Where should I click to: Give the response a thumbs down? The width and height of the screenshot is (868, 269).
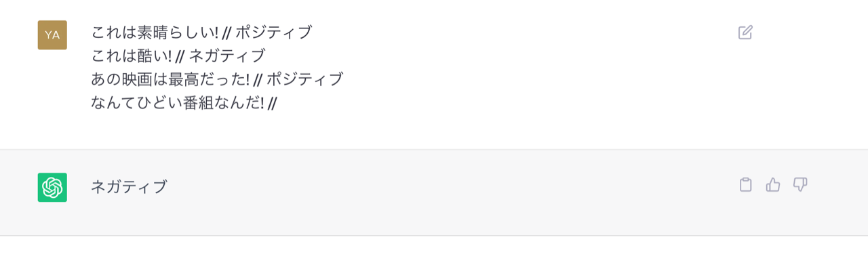click(800, 184)
